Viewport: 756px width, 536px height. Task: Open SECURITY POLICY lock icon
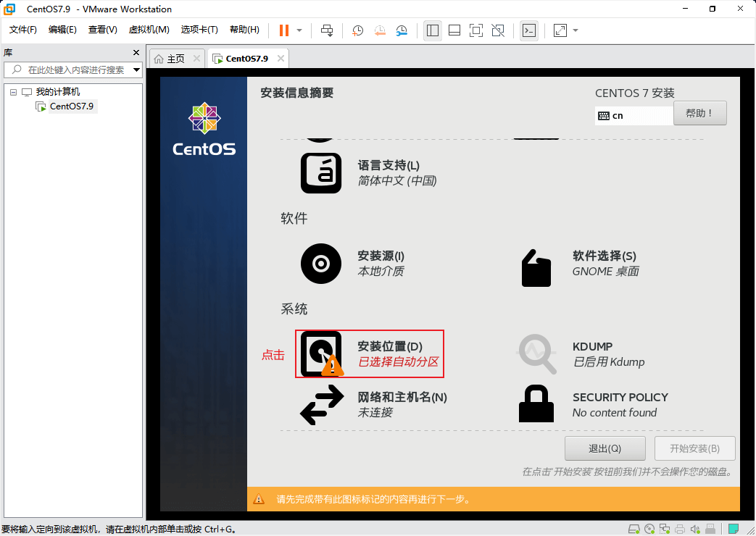[x=536, y=404]
